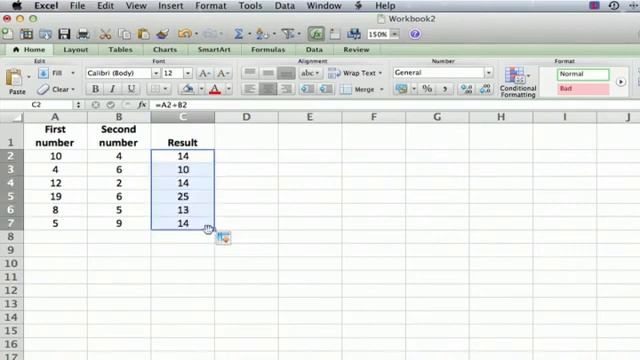Open the Insert menu in menu bar

pyautogui.click(x=170, y=6)
